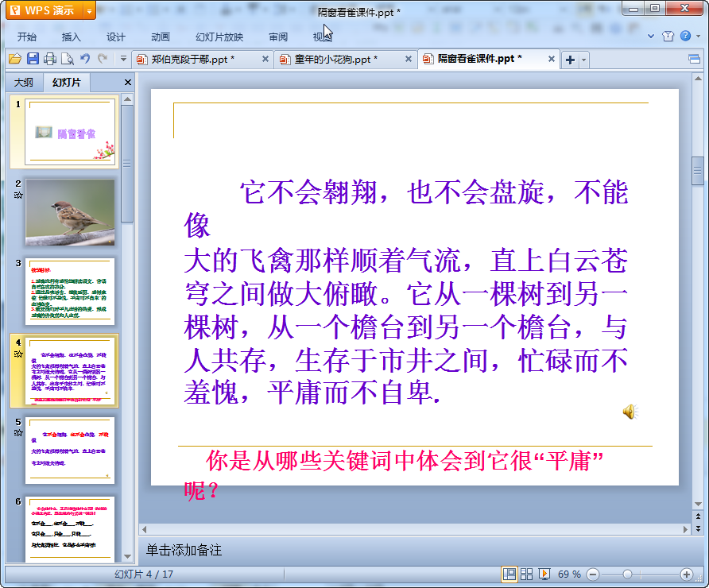Image resolution: width=709 pixels, height=588 pixels.
Task: Close the slide thumbnail panel
Action: coord(127,83)
